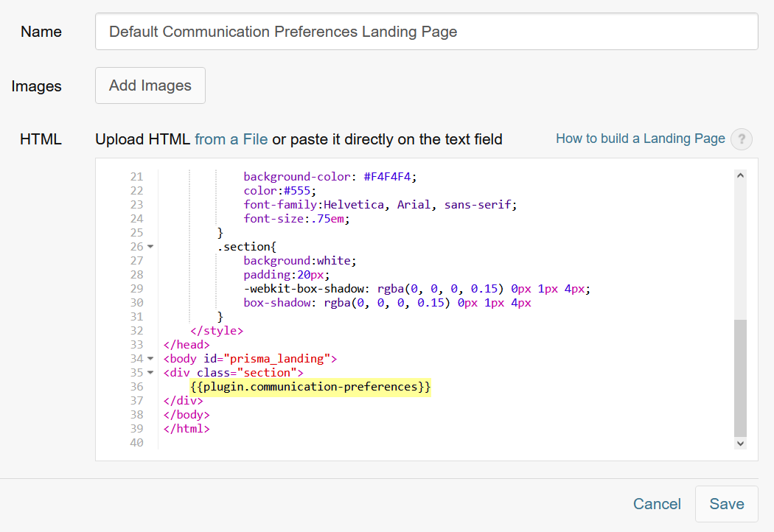Click the Save button
Screen dimensions: 774x532
click(x=727, y=504)
